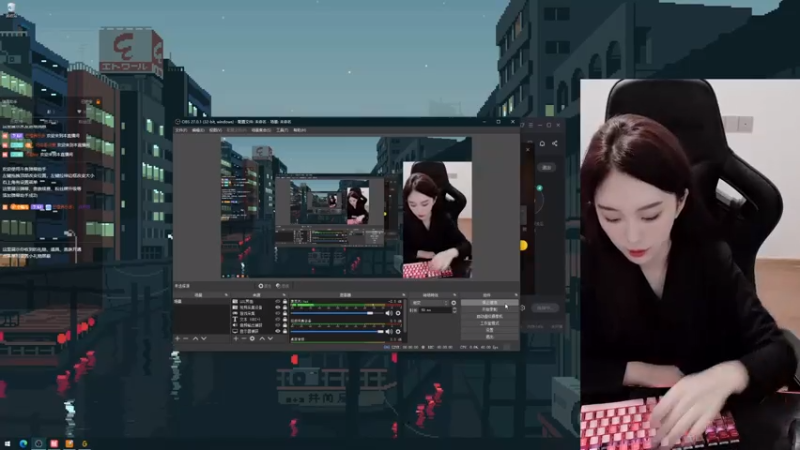Toggle visibility of the display capture source

pyautogui.click(x=278, y=331)
